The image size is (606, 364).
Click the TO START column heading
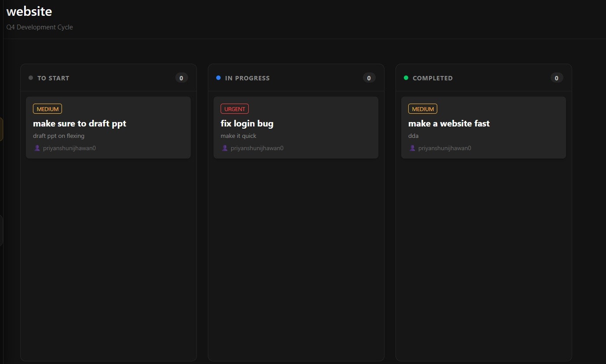point(53,78)
